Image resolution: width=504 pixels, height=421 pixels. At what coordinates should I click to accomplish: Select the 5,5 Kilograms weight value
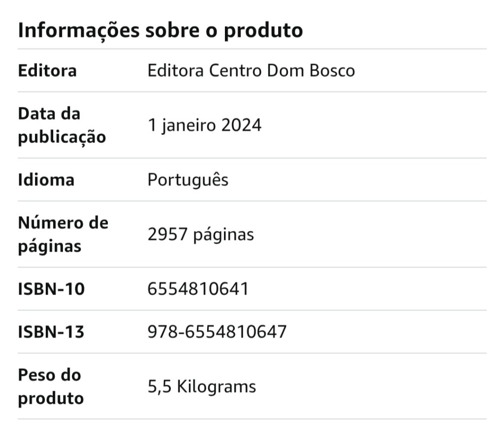pyautogui.click(x=202, y=387)
